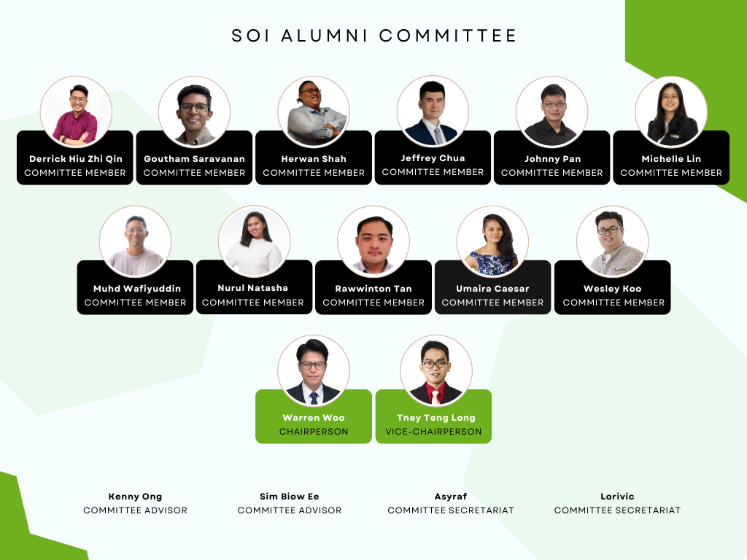The width and height of the screenshot is (747, 560).
Task: Click Tney Teng Long's vice-chairperson photo
Action: 436,371
